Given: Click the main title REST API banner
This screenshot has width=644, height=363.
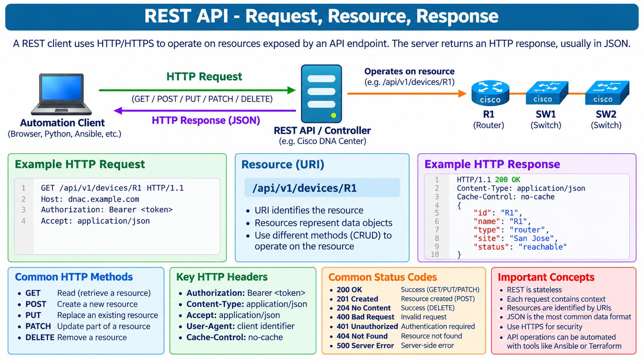Looking at the screenshot, I should click(x=322, y=17).
